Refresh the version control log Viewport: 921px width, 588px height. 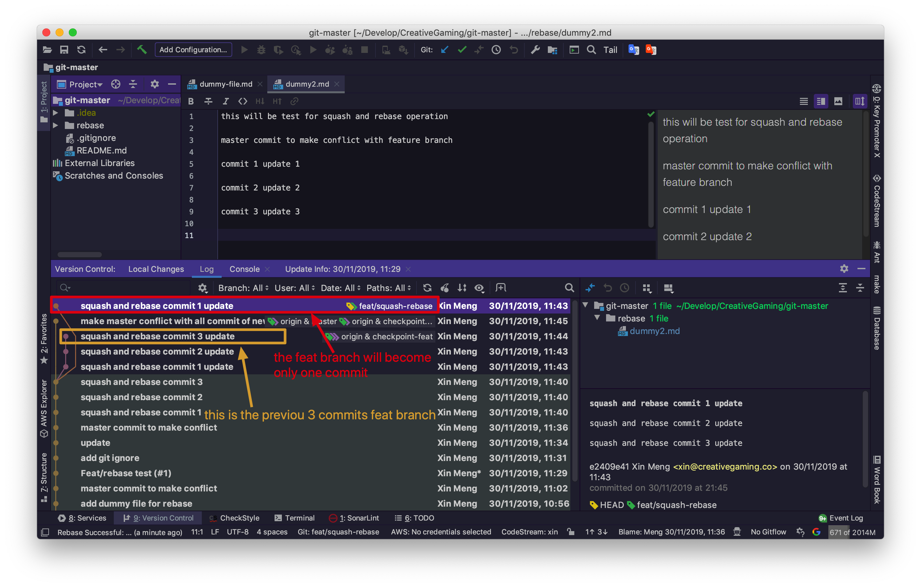point(427,288)
